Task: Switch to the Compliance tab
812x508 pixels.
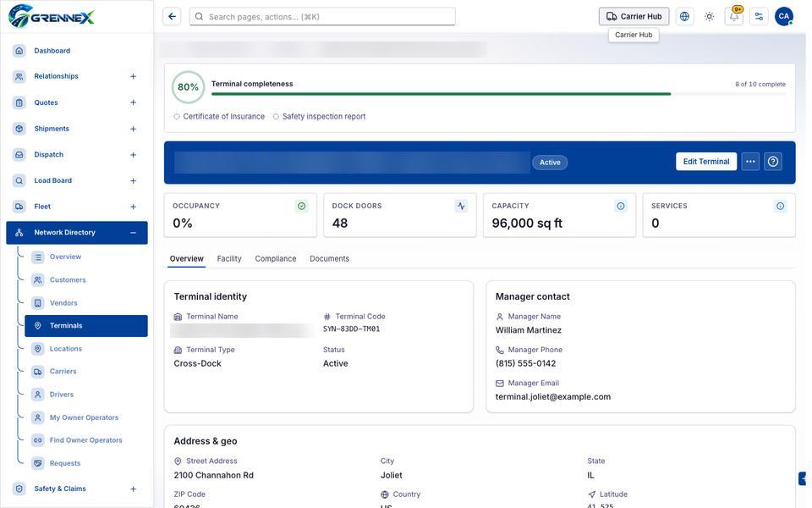Action: coord(276,259)
